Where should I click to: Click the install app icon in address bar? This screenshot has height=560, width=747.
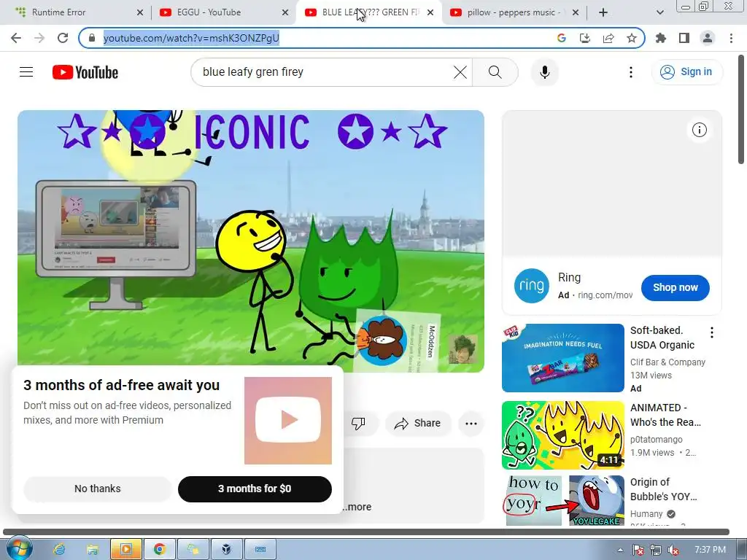(x=585, y=38)
